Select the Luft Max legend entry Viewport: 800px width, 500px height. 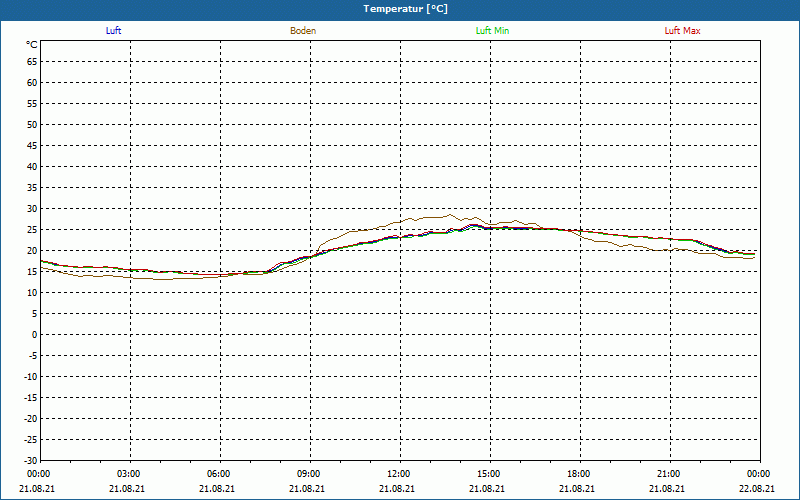682,31
